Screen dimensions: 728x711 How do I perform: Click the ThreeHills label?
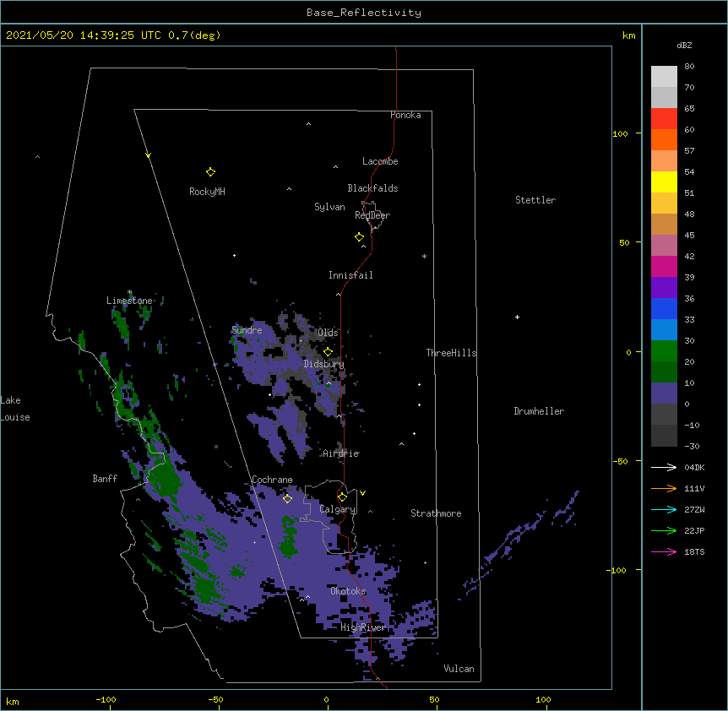point(451,353)
